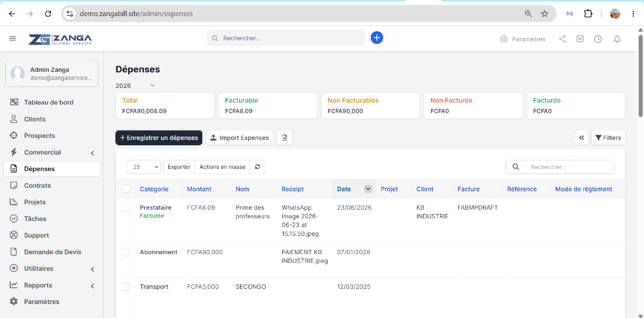The height and width of the screenshot is (318, 644).
Task: Click SECONGO name cell
Action: [x=251, y=287]
